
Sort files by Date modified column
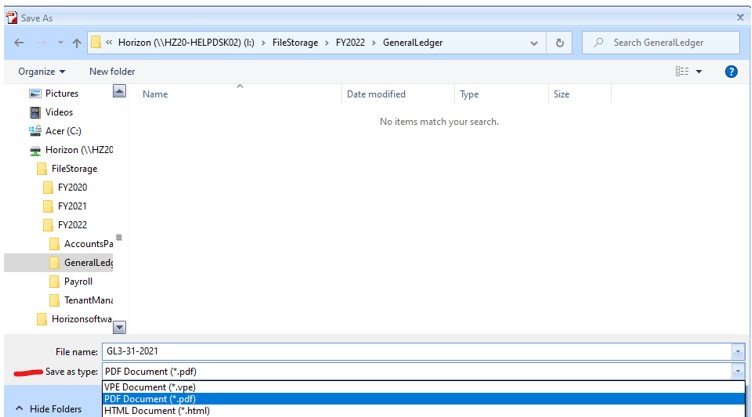(x=376, y=94)
